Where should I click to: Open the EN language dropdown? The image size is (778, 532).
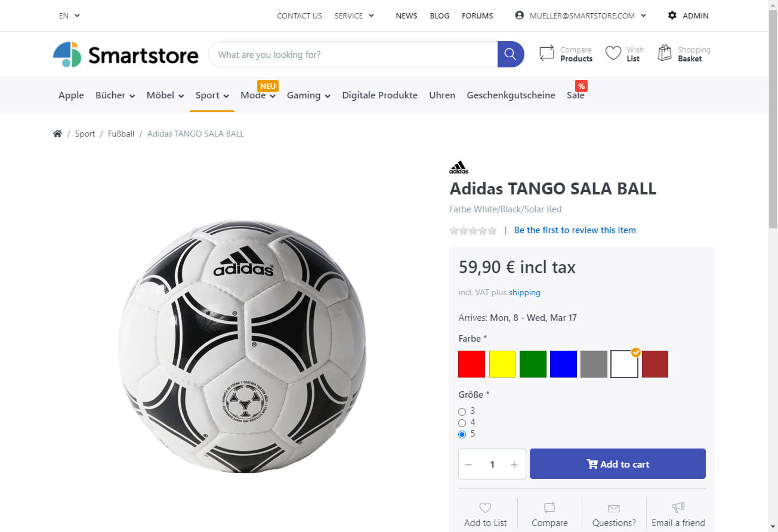click(67, 16)
